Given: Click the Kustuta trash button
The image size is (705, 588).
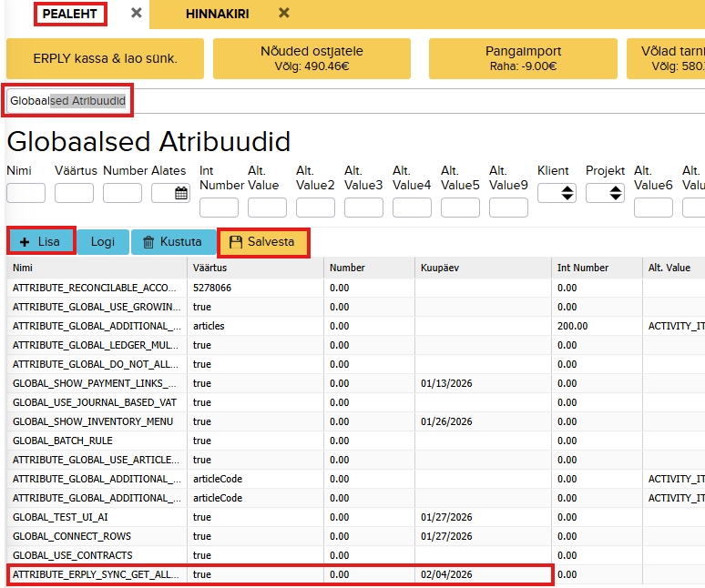Looking at the screenshot, I should pos(173,242).
